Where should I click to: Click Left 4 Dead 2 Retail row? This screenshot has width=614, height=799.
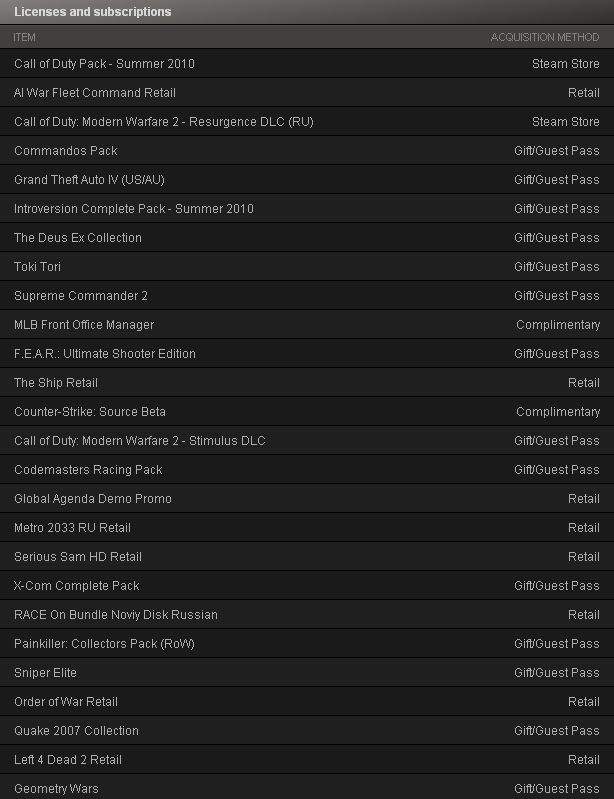click(307, 760)
